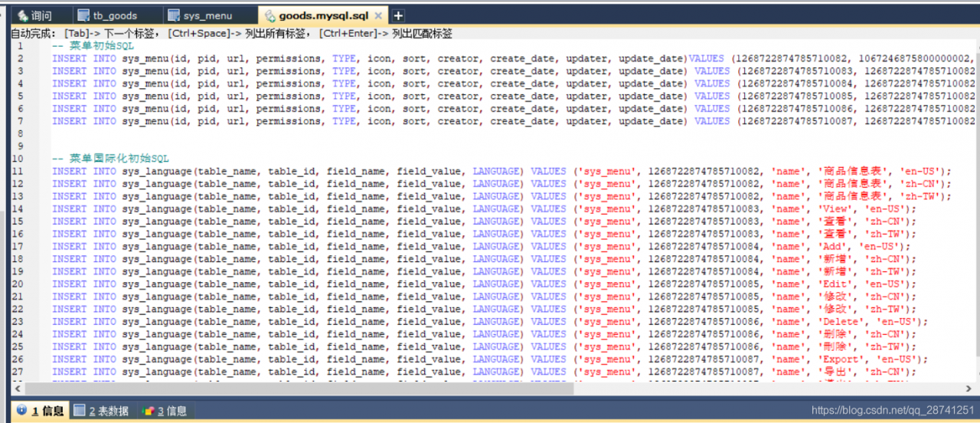The width and height of the screenshot is (980, 423).
Task: Click the 询问 query tab icon
Action: pos(21,15)
